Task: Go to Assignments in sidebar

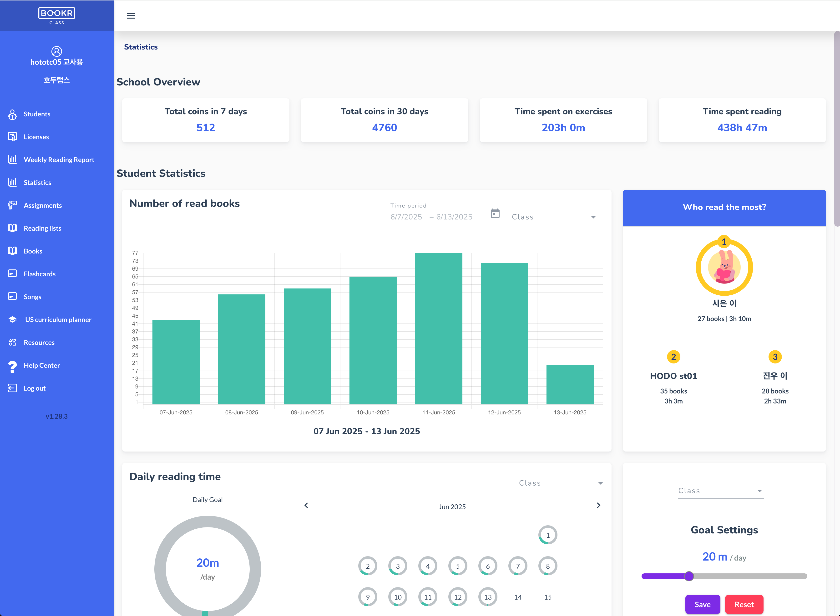Action: coord(43,205)
